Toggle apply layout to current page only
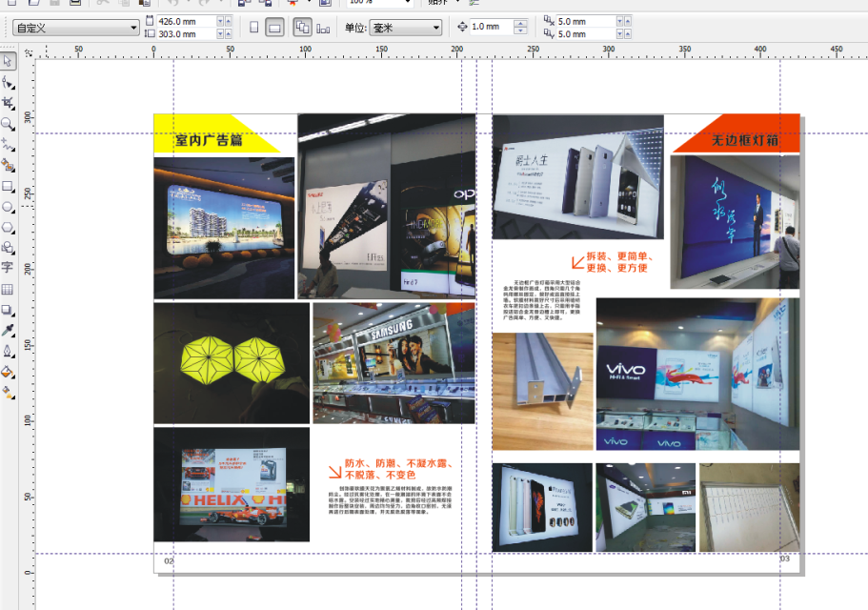 click(x=323, y=28)
